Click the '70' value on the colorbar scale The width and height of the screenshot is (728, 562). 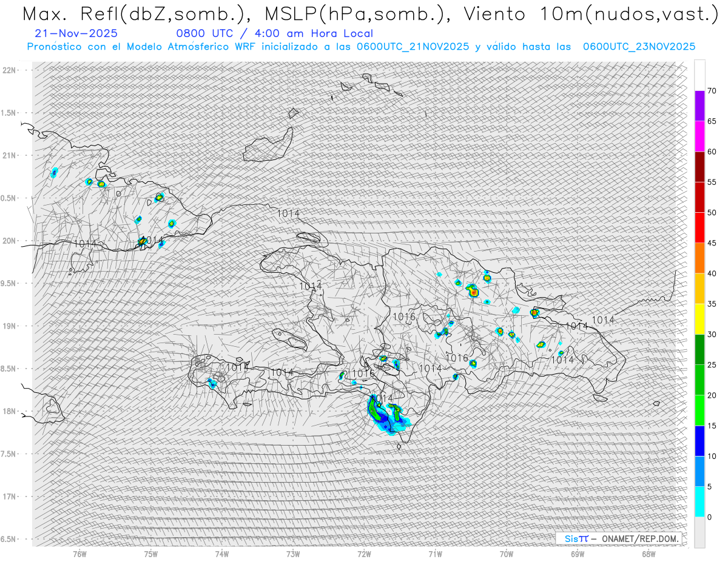[712, 91]
